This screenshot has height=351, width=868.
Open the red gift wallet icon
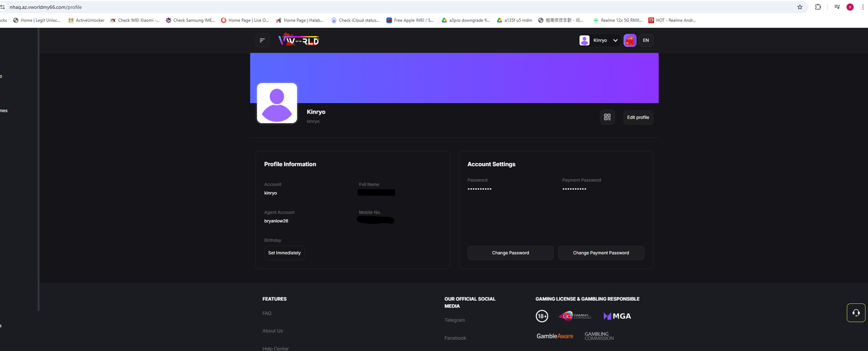pyautogui.click(x=630, y=40)
